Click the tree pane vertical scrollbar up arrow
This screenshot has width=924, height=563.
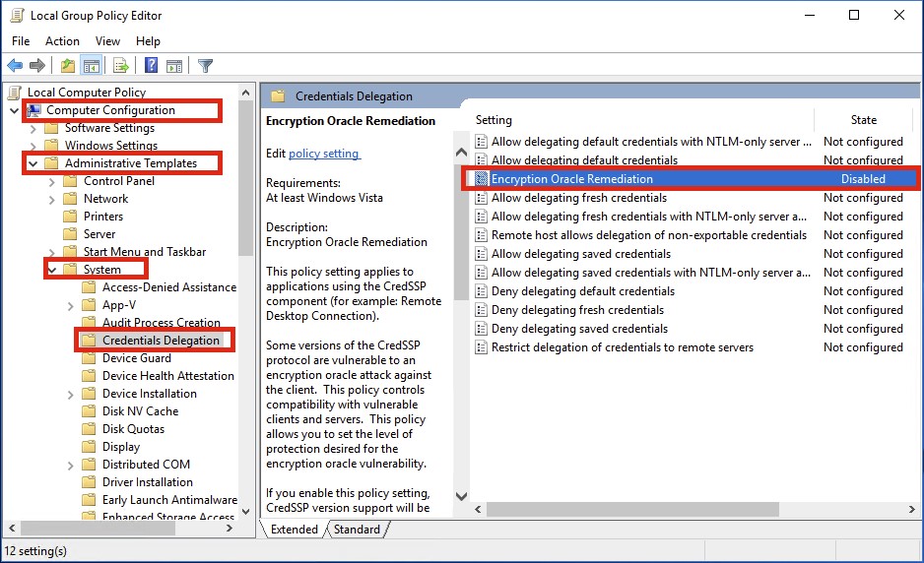pos(245,93)
